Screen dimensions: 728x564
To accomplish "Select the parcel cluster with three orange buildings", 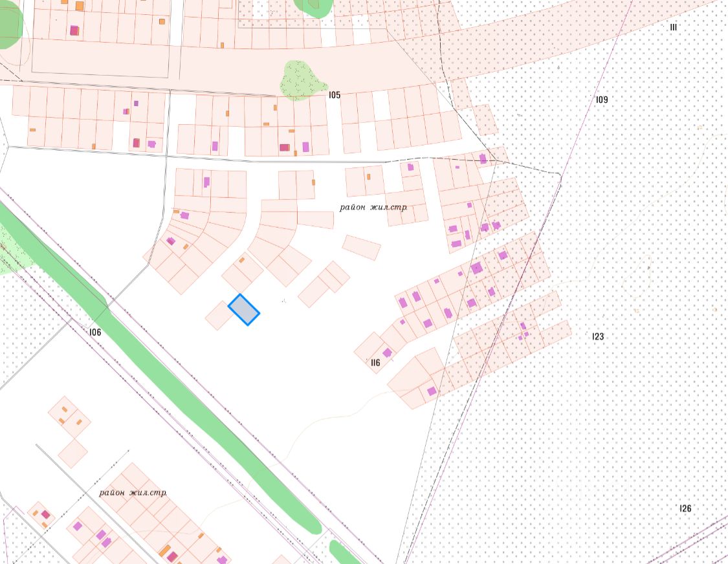I will pyautogui.click(x=70, y=417).
